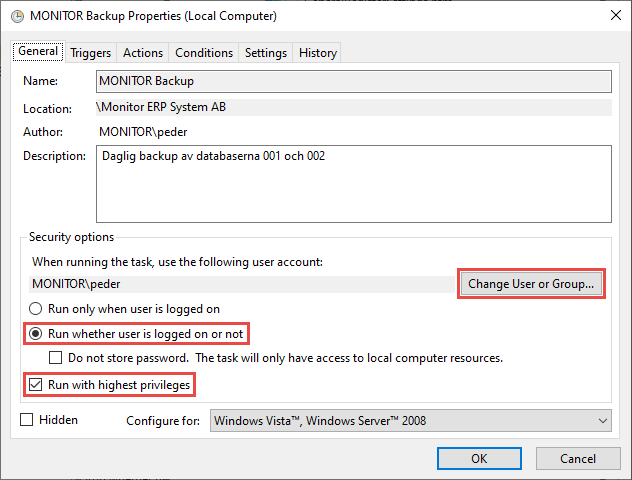View the History tab
The height and width of the screenshot is (480, 632).
point(318,53)
